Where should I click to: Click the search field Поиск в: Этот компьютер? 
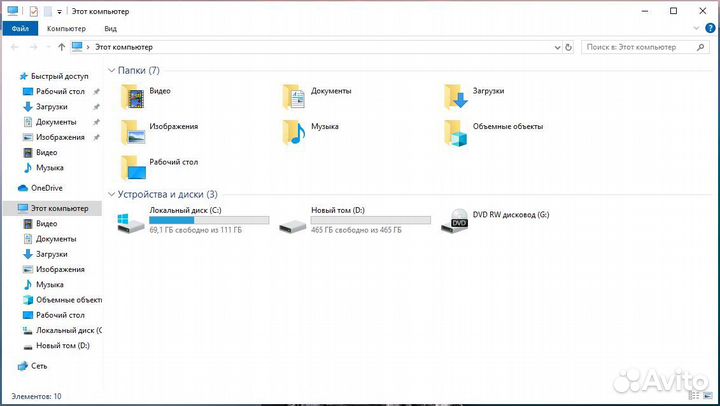pos(640,47)
